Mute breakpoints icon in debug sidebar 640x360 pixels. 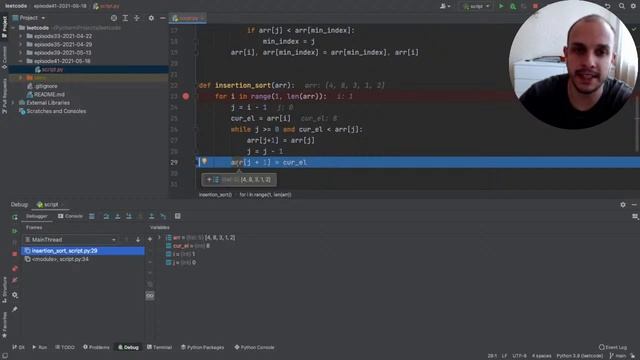tap(15, 280)
